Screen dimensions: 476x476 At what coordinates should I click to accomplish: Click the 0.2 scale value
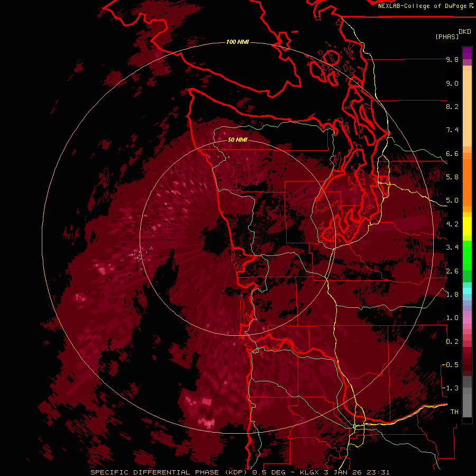tap(452, 342)
